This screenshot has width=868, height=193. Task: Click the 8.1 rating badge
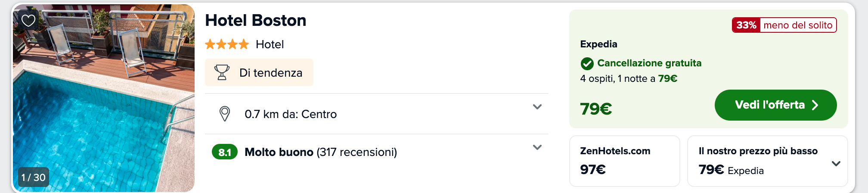(x=225, y=152)
